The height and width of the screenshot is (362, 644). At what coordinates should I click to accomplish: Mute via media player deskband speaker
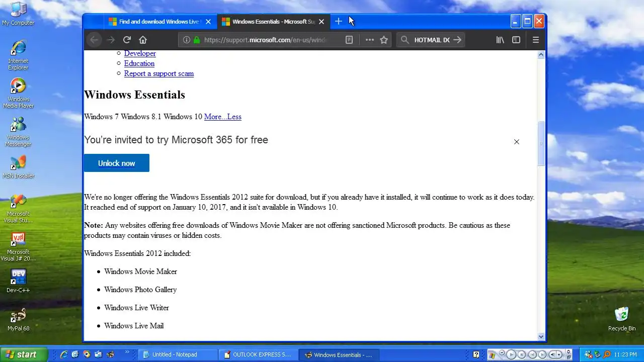(553, 354)
